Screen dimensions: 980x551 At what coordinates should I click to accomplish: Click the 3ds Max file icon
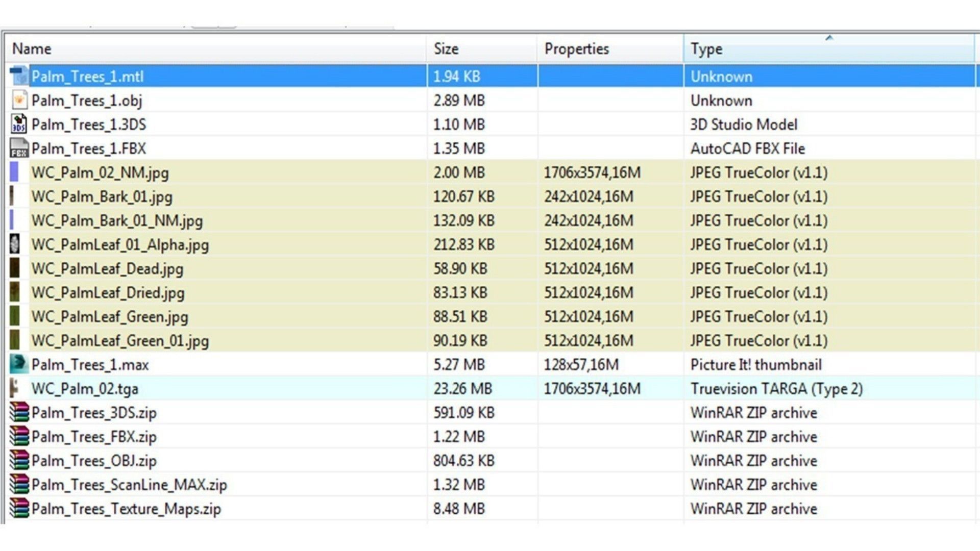[19, 364]
